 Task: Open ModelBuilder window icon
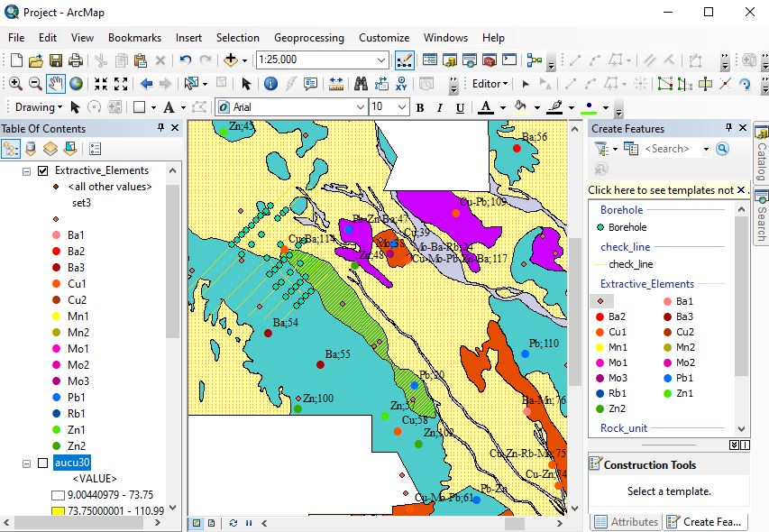tap(534, 60)
